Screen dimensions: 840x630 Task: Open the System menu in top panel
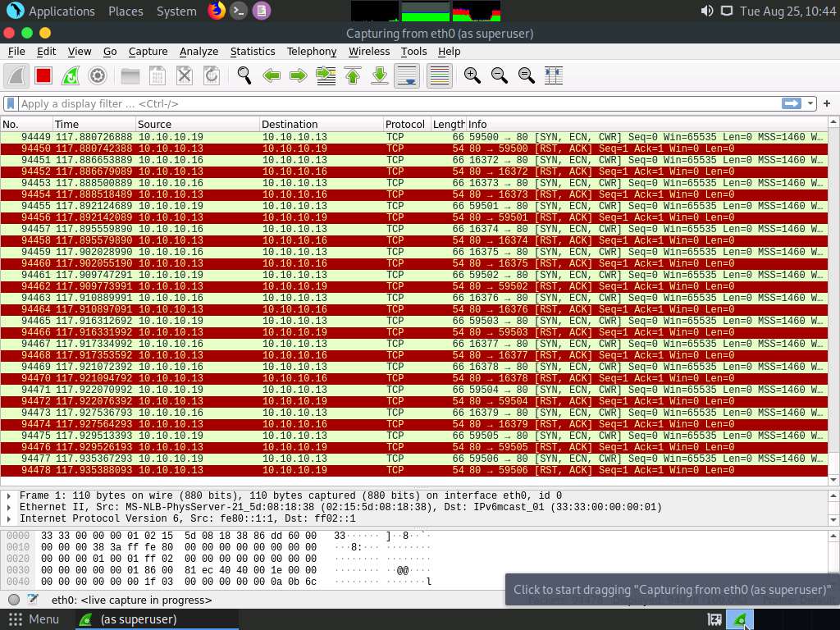coord(177,11)
